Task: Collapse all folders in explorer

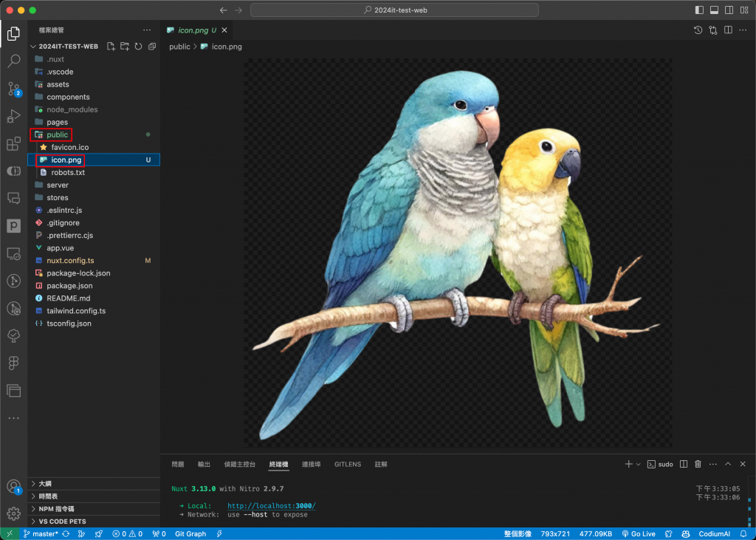Action: tap(152, 47)
